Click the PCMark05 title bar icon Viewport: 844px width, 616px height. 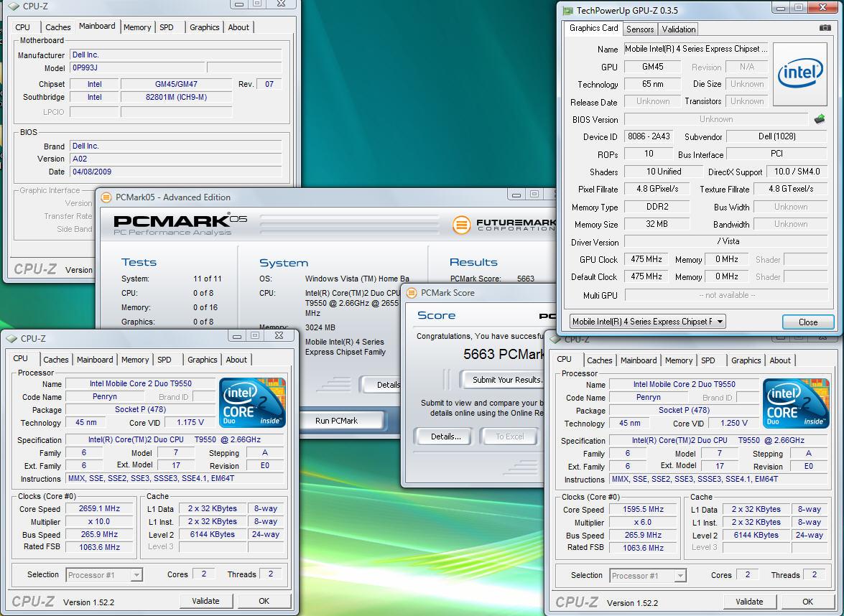pyautogui.click(x=106, y=197)
